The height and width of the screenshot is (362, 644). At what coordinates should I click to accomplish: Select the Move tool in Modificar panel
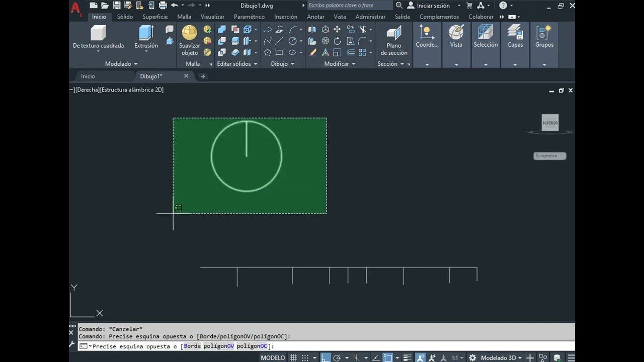click(x=337, y=30)
